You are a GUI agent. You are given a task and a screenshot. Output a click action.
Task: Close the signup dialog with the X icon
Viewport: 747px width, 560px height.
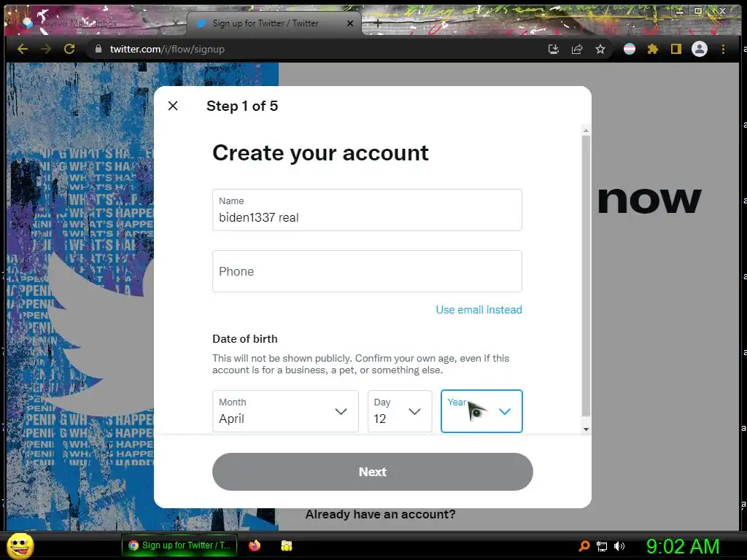(173, 106)
